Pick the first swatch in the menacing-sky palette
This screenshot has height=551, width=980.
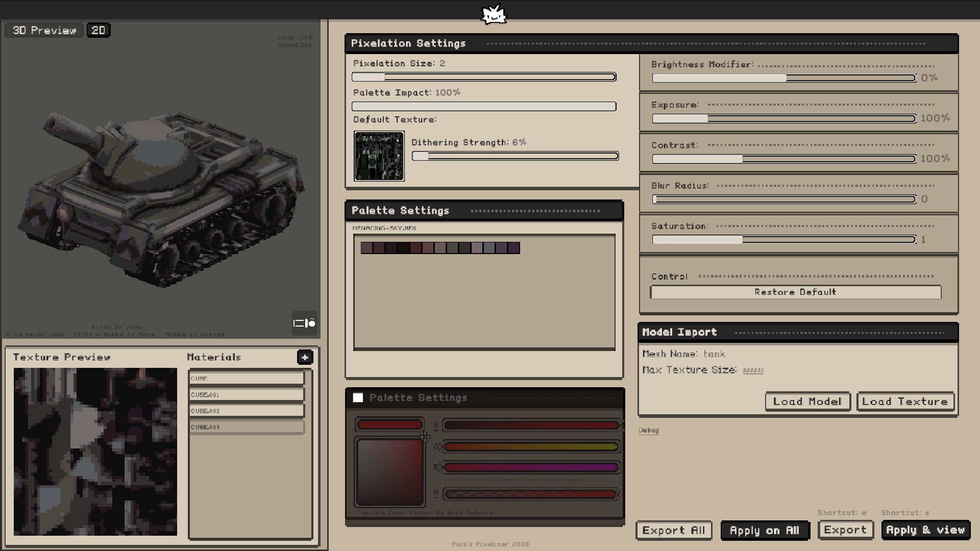click(x=366, y=248)
